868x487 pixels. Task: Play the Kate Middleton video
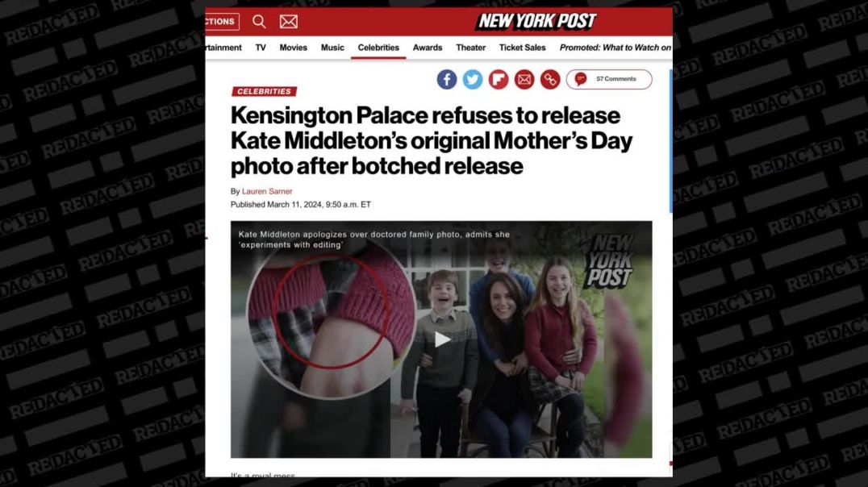click(442, 339)
